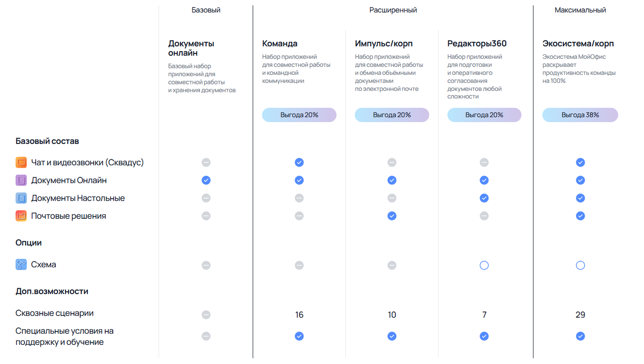Click the blue Схема diagram icon
The width and height of the screenshot is (644, 364).
point(21,265)
